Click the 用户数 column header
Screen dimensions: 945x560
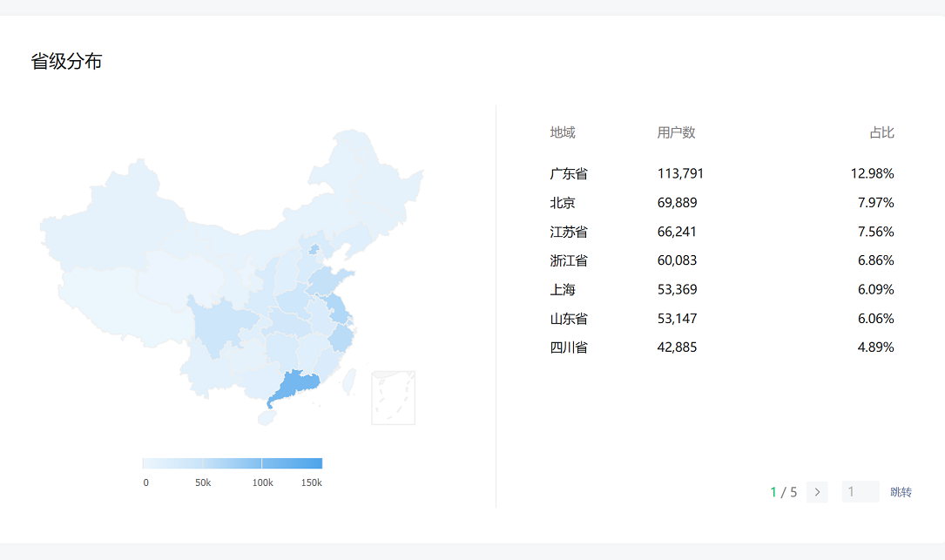(x=676, y=132)
